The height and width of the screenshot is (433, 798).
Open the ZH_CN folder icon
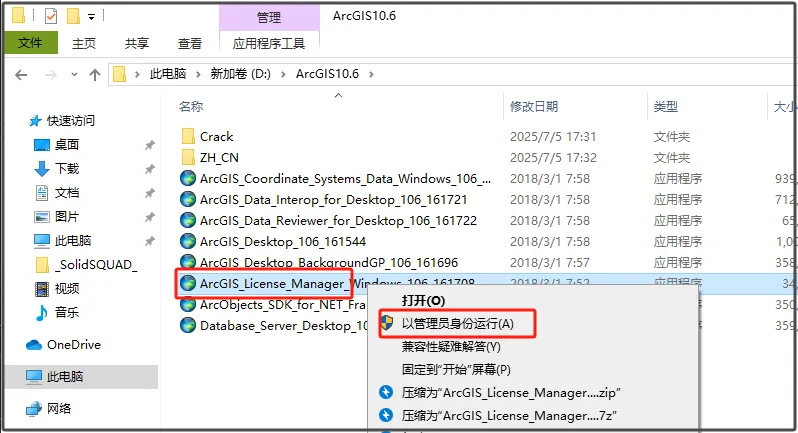click(188, 157)
